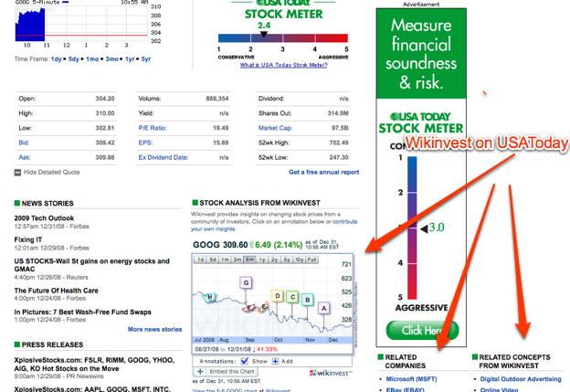Set time frame to 5yr
570x392 pixels.
tap(146, 58)
